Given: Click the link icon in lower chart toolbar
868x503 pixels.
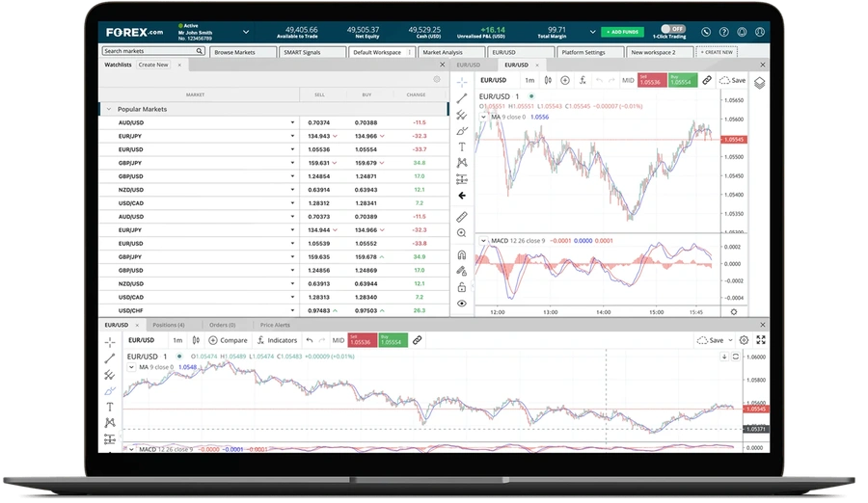Looking at the screenshot, I should coord(418,340).
